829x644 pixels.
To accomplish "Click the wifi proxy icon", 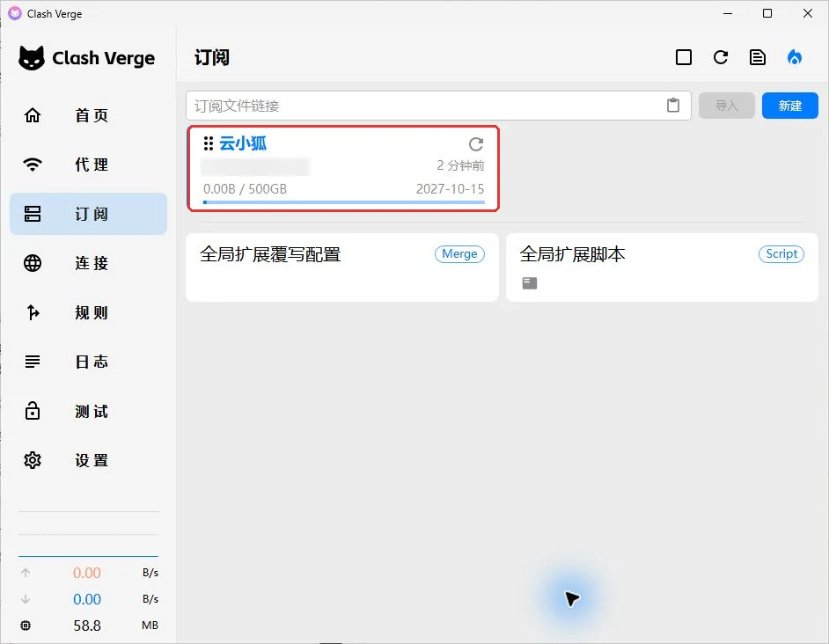I will click(33, 165).
